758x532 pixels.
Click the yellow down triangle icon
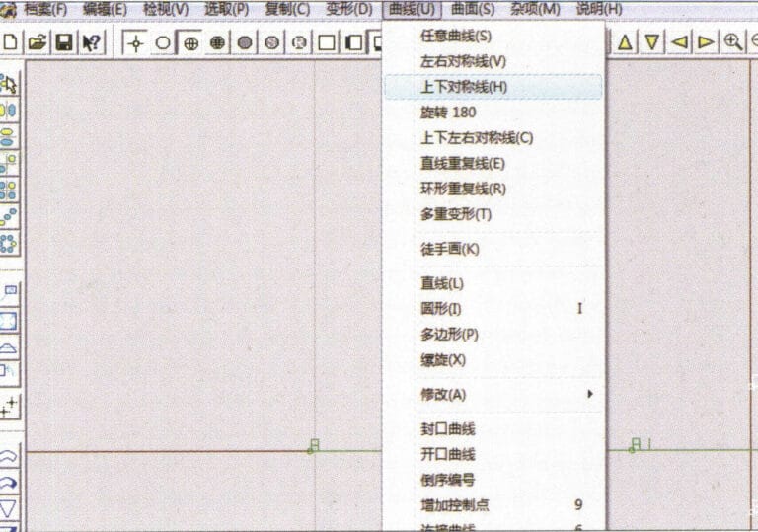pyautogui.click(x=651, y=42)
